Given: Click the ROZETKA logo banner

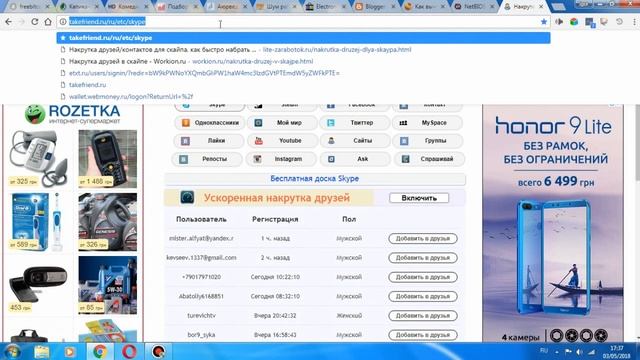Looking at the screenshot, I should (72, 114).
